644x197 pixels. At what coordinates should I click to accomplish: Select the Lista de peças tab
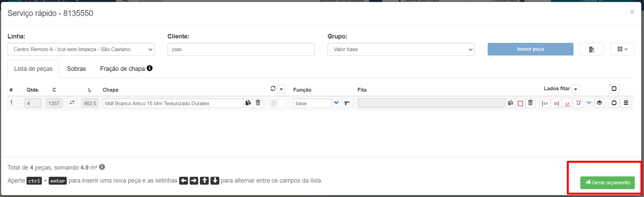pyautogui.click(x=33, y=69)
